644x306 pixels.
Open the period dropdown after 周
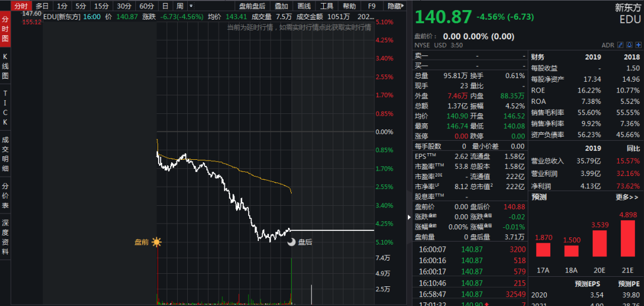click(191, 6)
